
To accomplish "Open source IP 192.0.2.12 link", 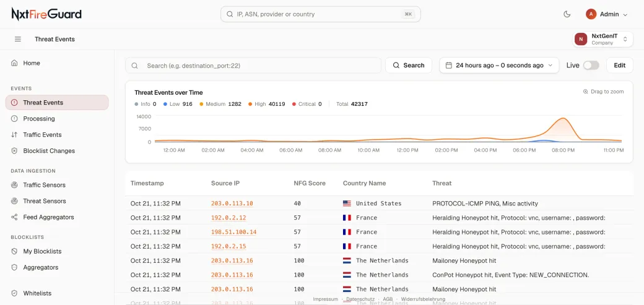I will coord(228,218).
